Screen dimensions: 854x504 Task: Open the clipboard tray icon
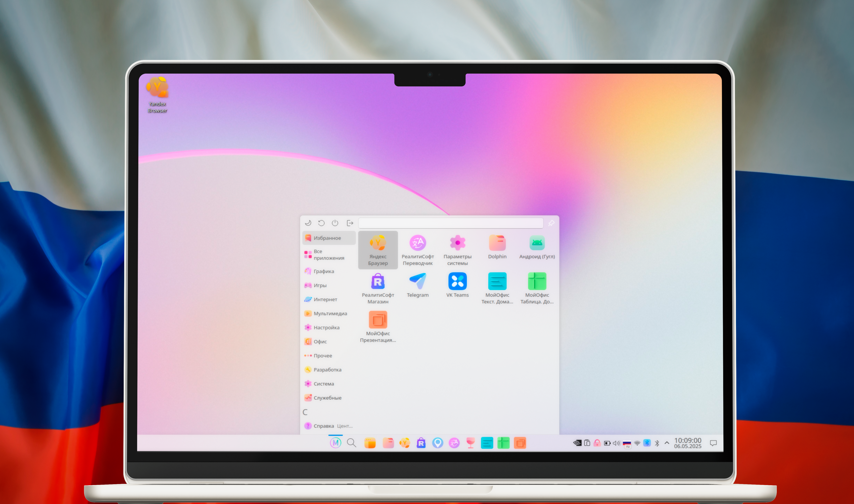pos(587,443)
